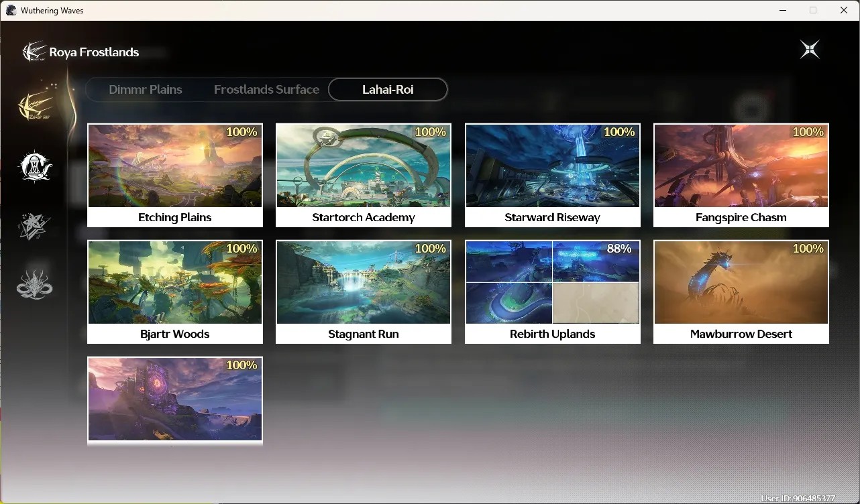
Task: Open the Frostlands Surface tab
Action: tap(266, 89)
